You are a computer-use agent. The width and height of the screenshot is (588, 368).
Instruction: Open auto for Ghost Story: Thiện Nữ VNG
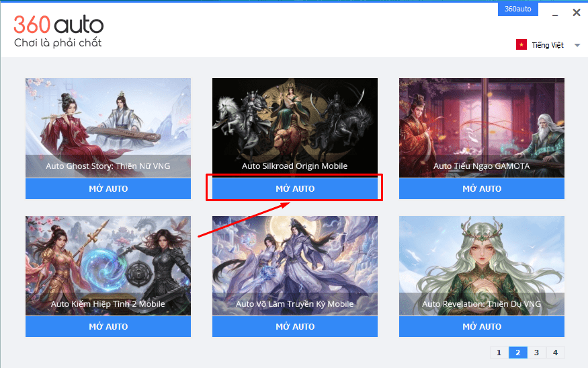click(x=108, y=188)
